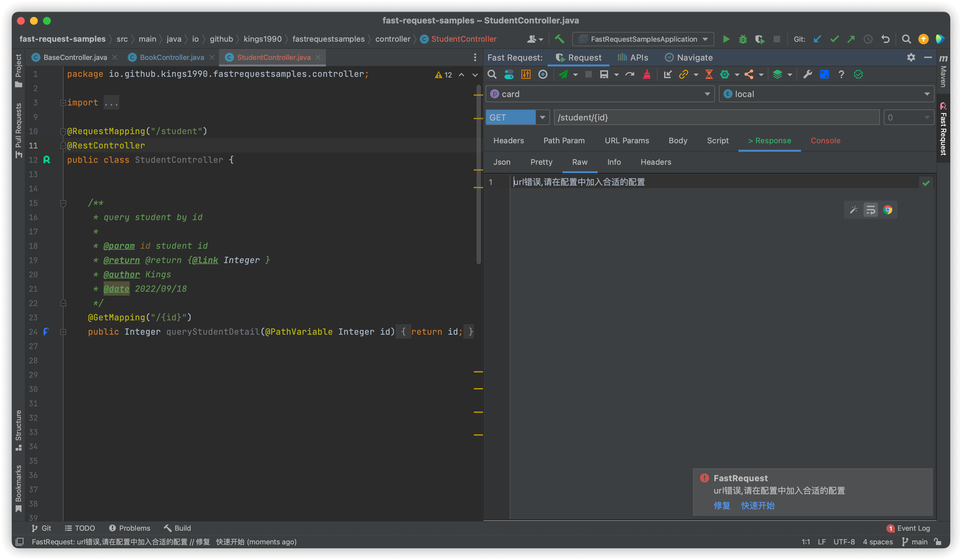This screenshot has height=560, width=962.
Task: Click the orange hourglass icon in Fast Request toolbar
Action: click(x=709, y=74)
